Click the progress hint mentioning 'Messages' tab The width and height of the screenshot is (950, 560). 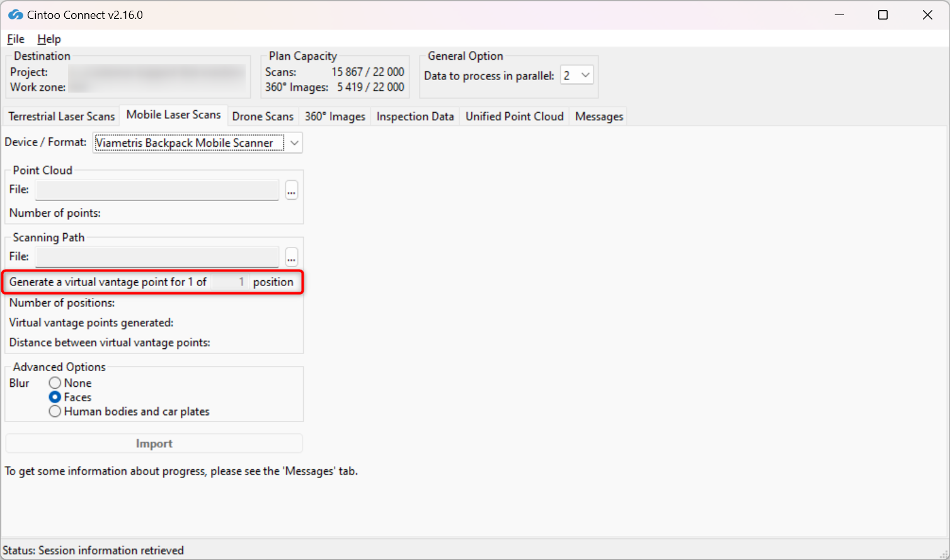click(x=181, y=471)
